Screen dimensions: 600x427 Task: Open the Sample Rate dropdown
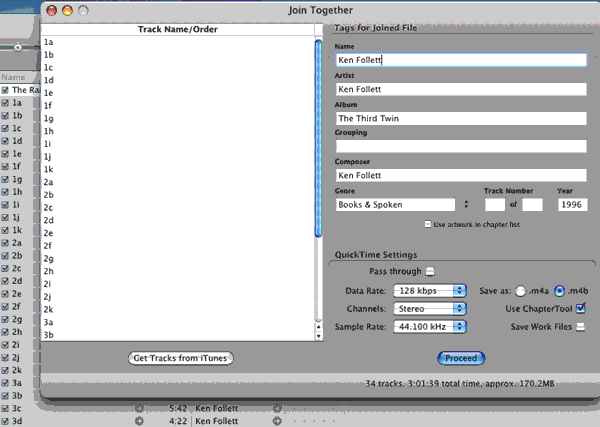429,327
